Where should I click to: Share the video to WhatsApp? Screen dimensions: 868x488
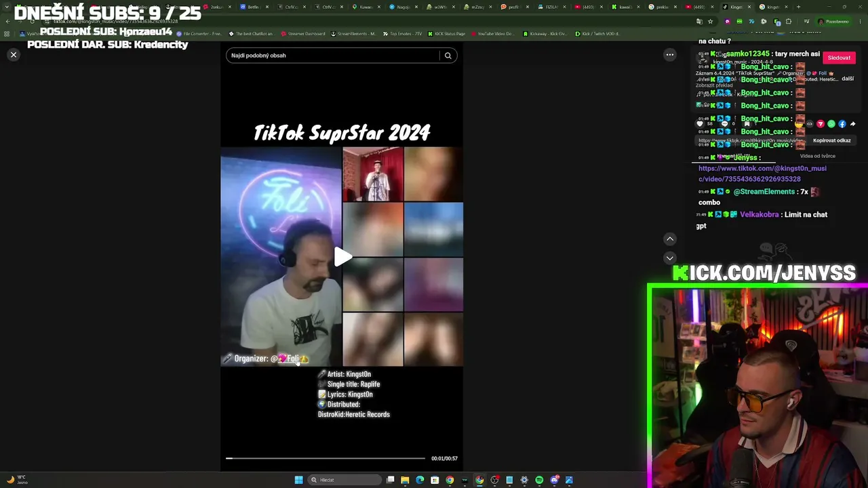point(831,124)
